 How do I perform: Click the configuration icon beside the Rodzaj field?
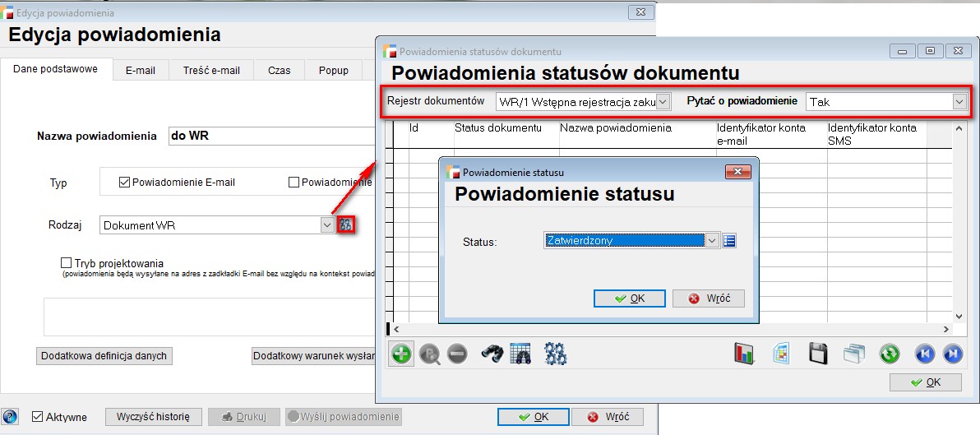(x=346, y=224)
